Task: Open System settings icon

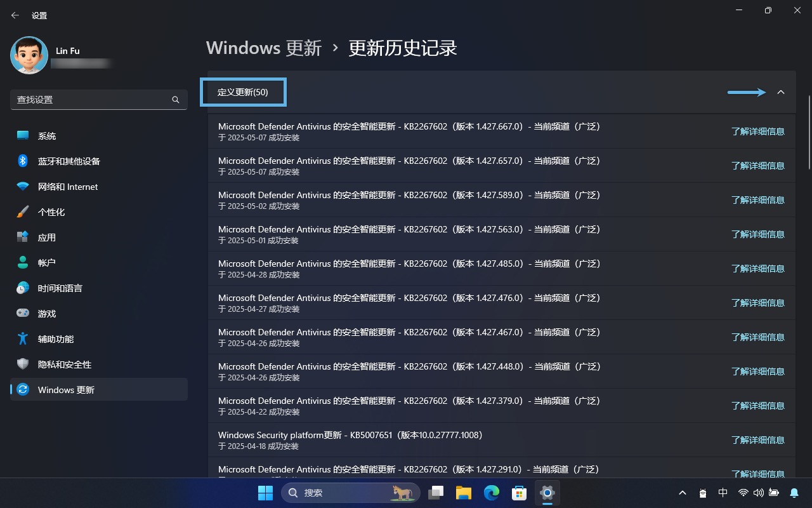Action: (23, 136)
